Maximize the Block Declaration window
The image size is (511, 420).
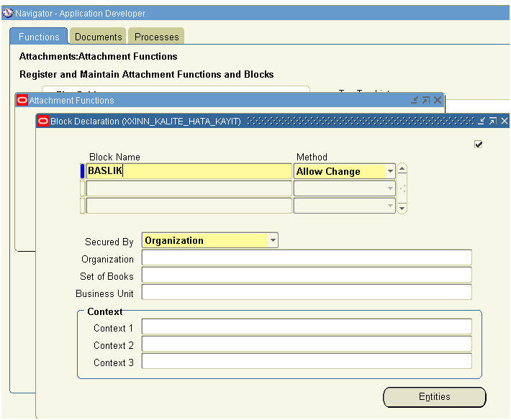[x=492, y=122]
